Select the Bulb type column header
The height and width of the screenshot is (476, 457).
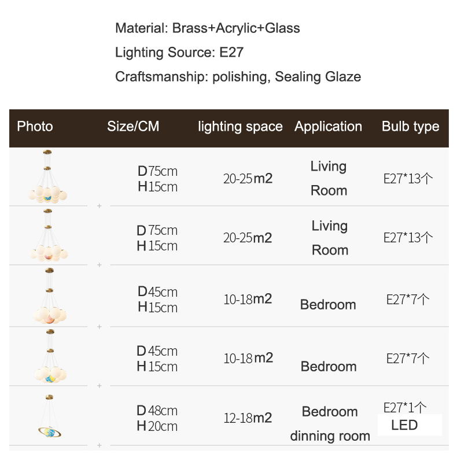(411, 127)
